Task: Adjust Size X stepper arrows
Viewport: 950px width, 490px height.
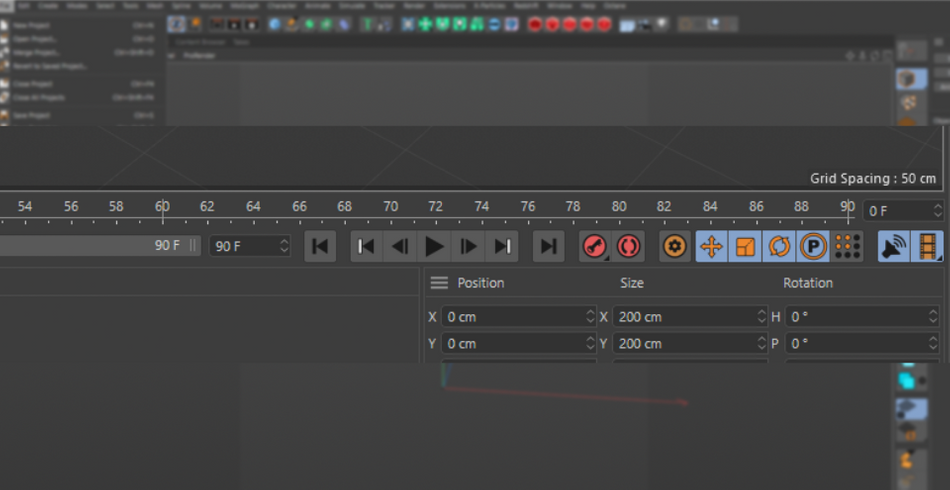Action: coord(762,317)
